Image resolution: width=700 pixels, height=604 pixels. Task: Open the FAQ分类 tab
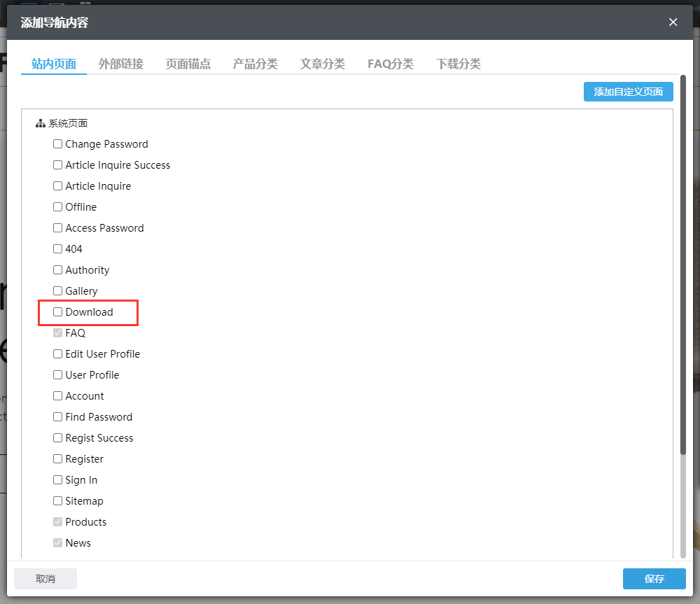click(390, 64)
